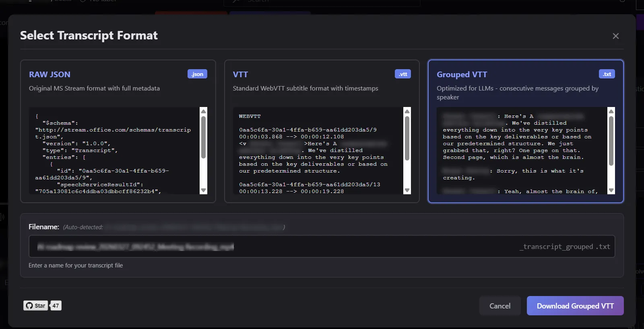This screenshot has height=329, width=644.
Task: Click the "_transcript_grouped .txt" suffix text
Action: point(565,247)
